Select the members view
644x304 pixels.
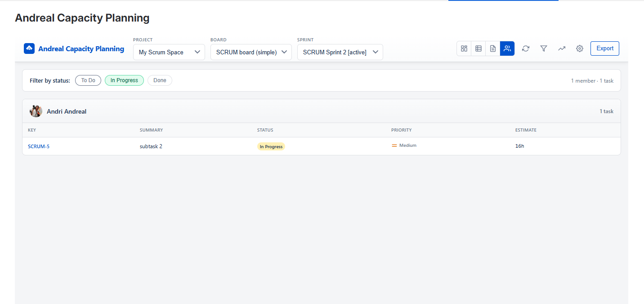[x=507, y=48]
